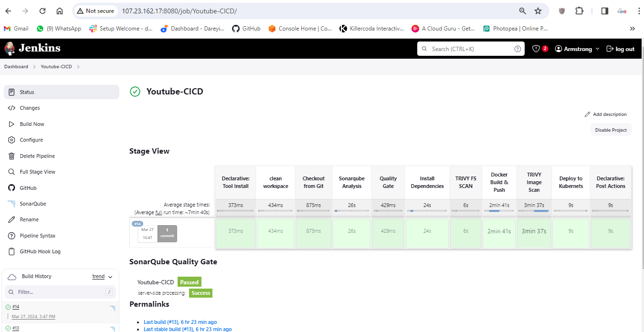This screenshot has width=644, height=332.
Task: Click the Dashboard breadcrumb link
Action: click(x=16, y=67)
